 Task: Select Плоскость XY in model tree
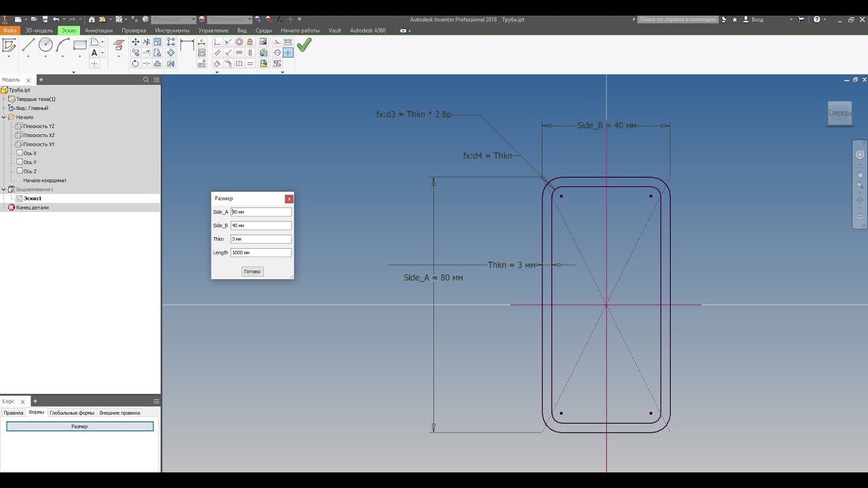(39, 144)
